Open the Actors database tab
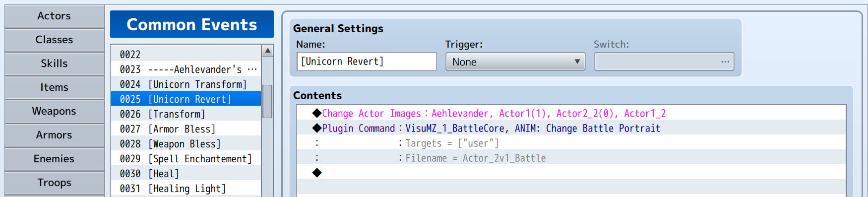Image resolution: width=868 pixels, height=197 pixels. [54, 16]
